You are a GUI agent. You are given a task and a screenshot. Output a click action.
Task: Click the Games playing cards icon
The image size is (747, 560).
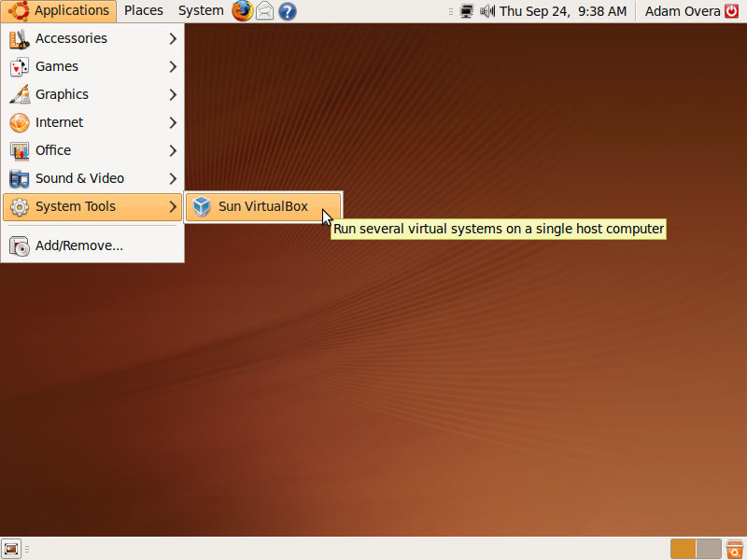[x=20, y=66]
